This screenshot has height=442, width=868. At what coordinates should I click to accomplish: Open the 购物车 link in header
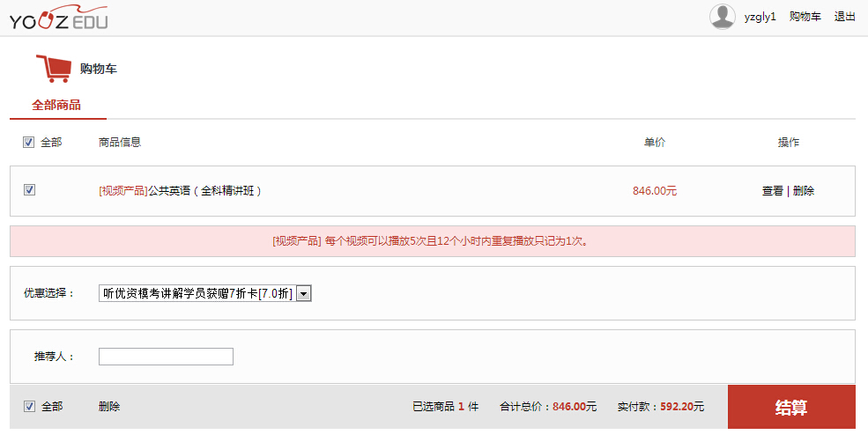point(805,17)
